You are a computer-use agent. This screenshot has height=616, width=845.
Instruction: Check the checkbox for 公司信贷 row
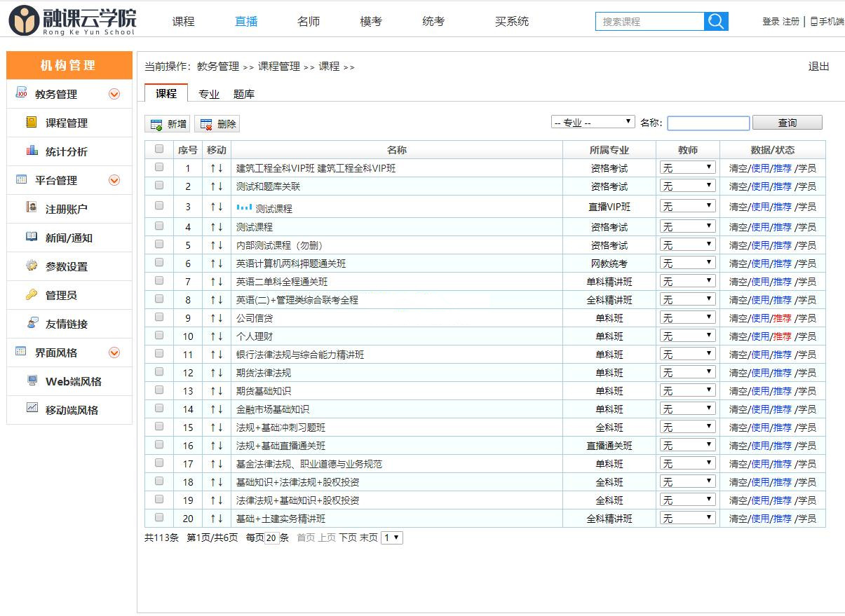click(x=159, y=317)
